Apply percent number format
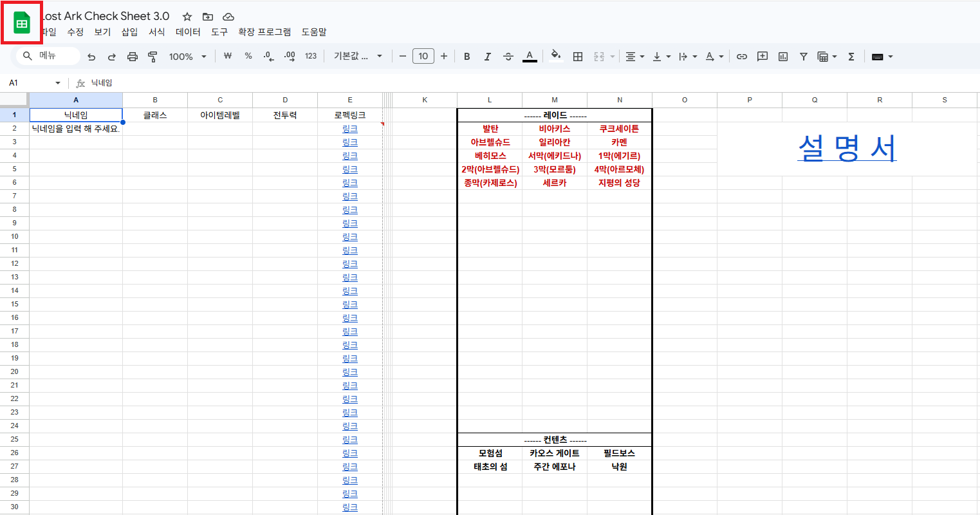Viewport: 980px width, 515px height. 248,57
